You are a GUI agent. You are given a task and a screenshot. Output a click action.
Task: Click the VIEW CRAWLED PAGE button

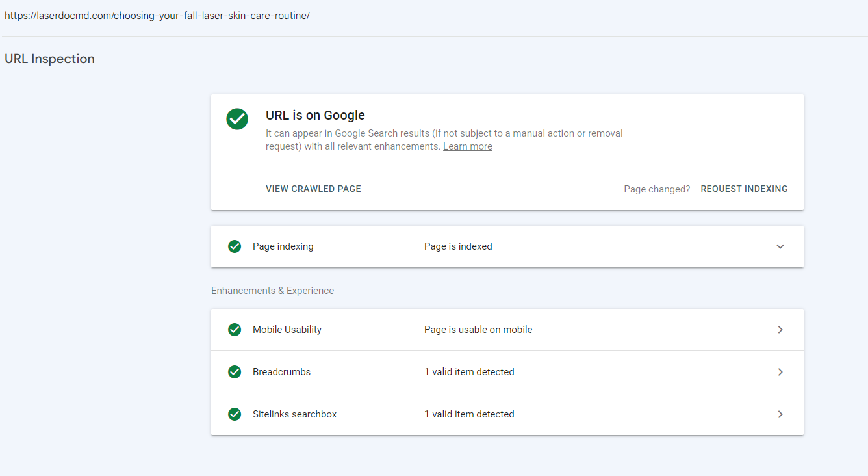tap(313, 189)
